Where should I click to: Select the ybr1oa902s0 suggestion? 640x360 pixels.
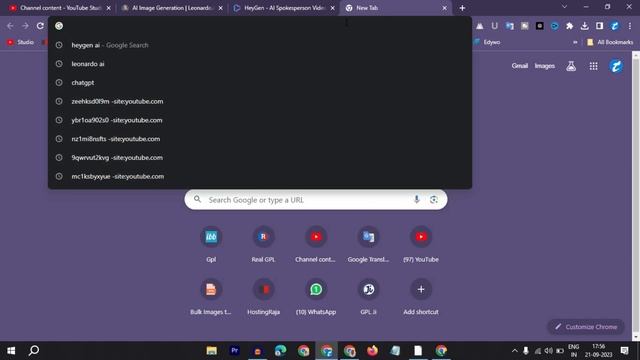point(260,120)
